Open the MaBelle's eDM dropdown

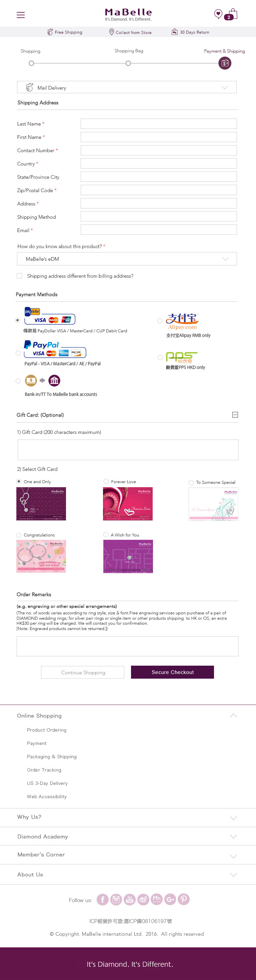tap(127, 259)
